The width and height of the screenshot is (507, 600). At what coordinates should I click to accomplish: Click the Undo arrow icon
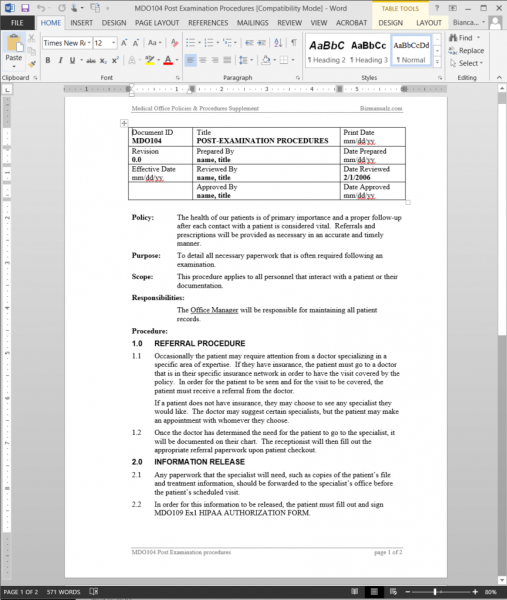tap(41, 8)
